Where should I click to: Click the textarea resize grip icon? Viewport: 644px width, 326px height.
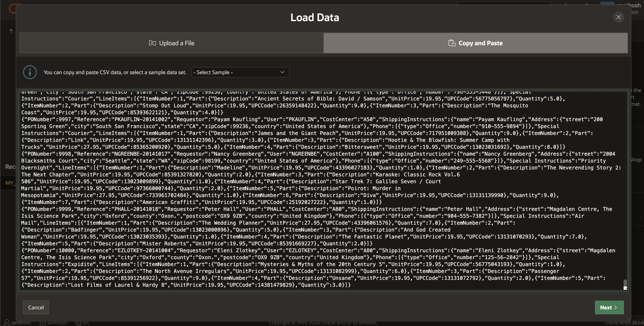pyautogui.click(x=625, y=288)
